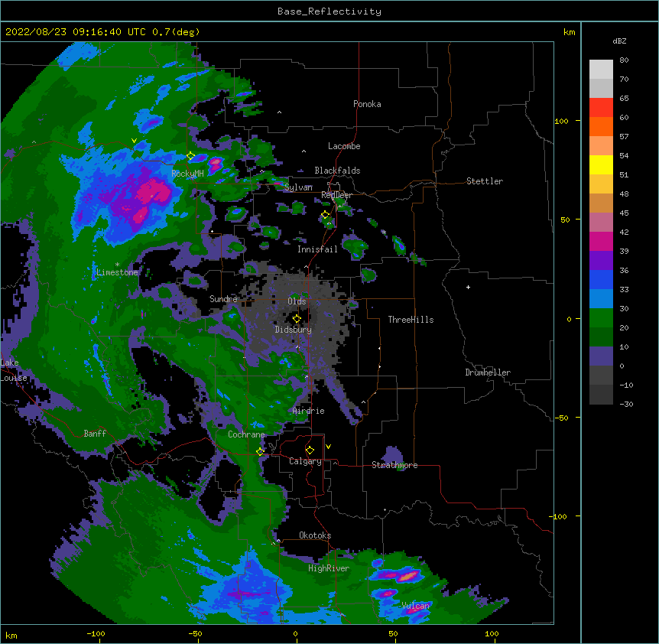Click the Sundre label

(x=223, y=299)
